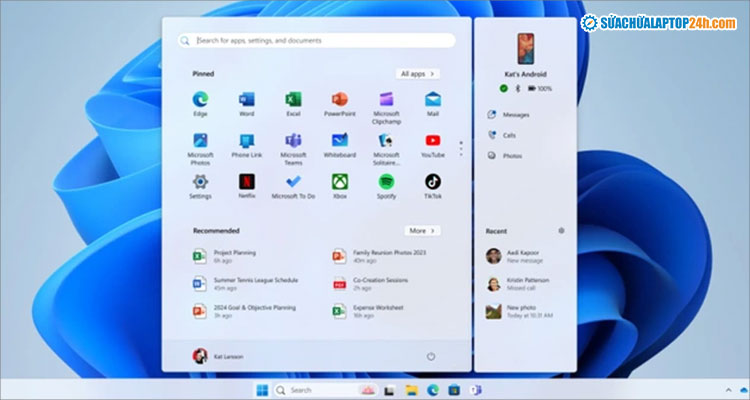Click the pinned apps page indicator dots
Screen dimensions: 750x400
[x=461, y=147]
